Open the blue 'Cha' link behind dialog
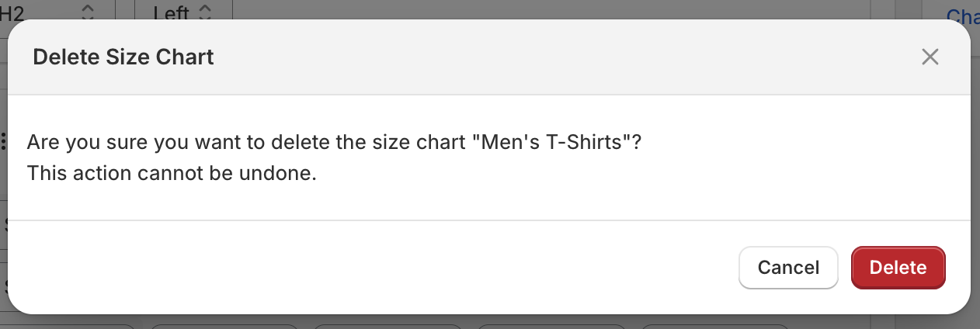Image resolution: width=980 pixels, height=329 pixels. tap(962, 16)
